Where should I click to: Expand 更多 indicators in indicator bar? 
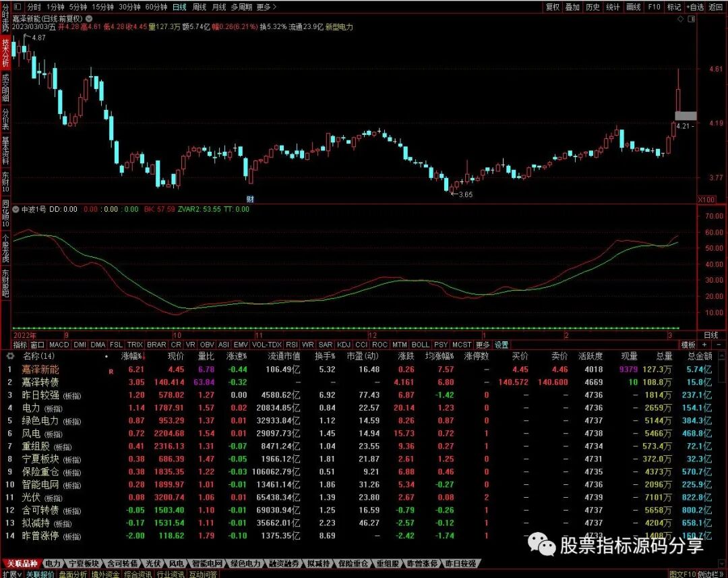pos(483,345)
